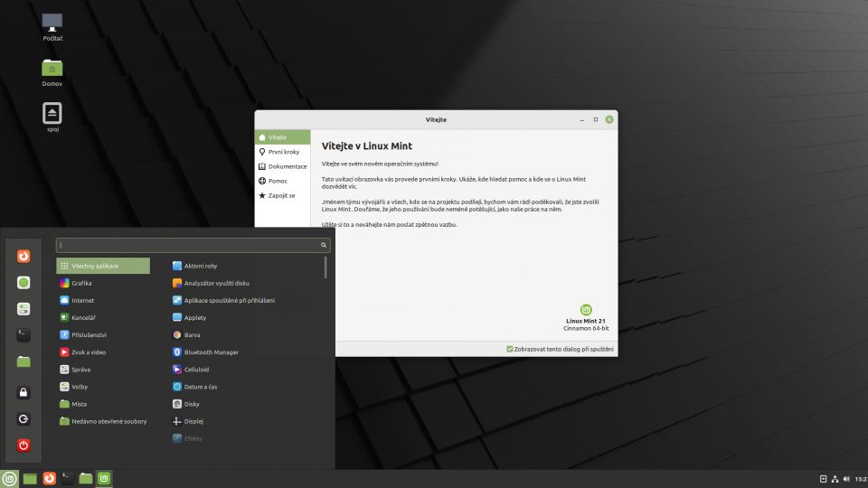Select Místa category
868x488 pixels.
[103, 404]
